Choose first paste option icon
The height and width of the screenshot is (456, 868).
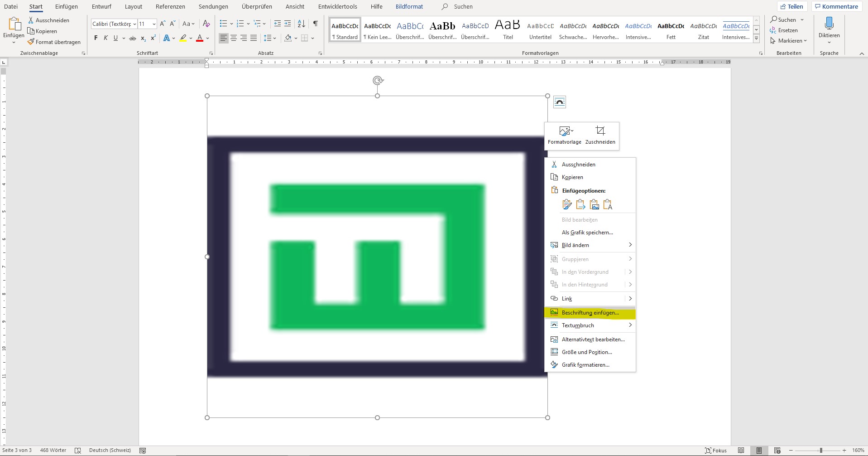click(567, 204)
